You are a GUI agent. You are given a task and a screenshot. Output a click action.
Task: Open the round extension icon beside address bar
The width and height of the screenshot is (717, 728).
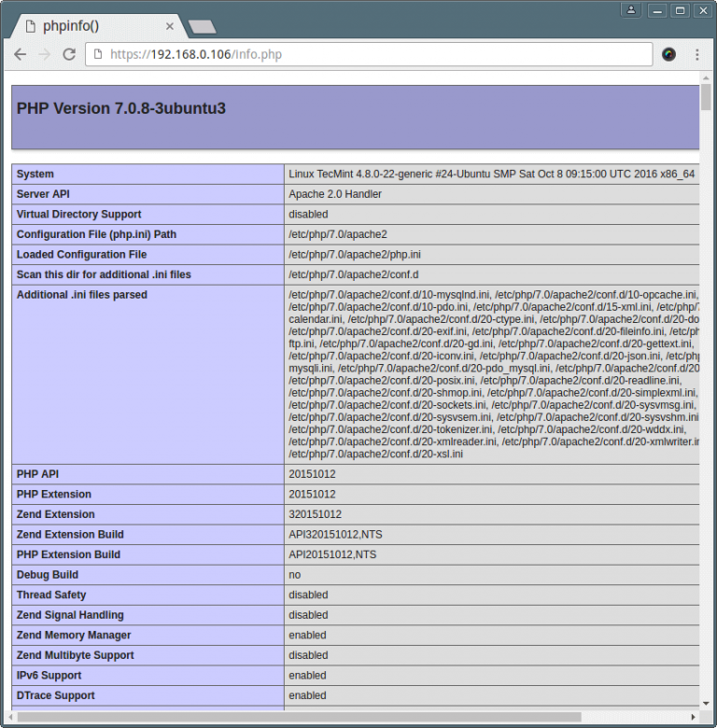(668, 55)
